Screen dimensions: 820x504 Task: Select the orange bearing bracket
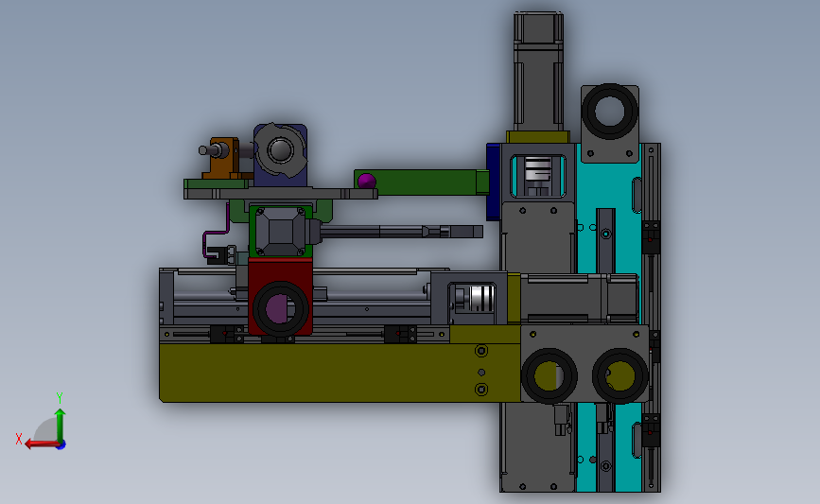(223, 158)
